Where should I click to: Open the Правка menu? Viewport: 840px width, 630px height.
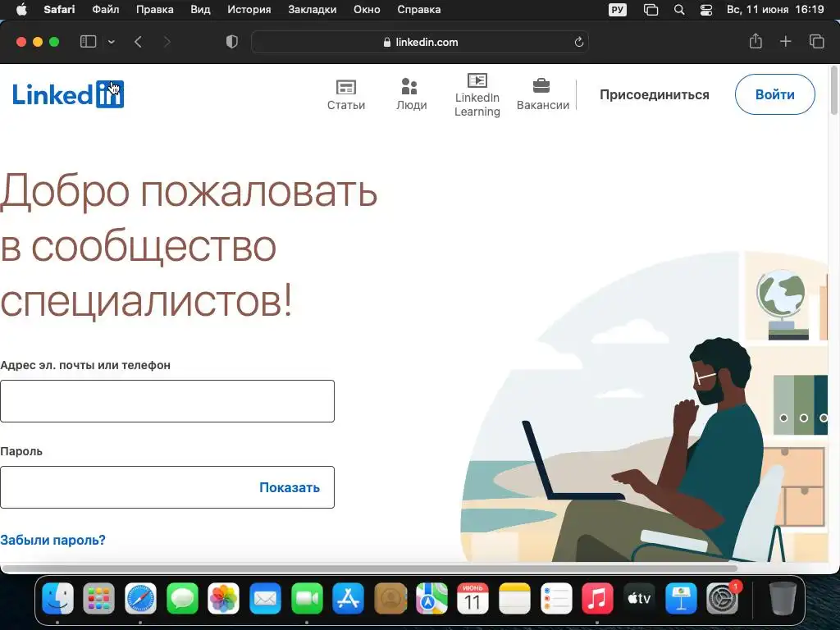pos(154,10)
